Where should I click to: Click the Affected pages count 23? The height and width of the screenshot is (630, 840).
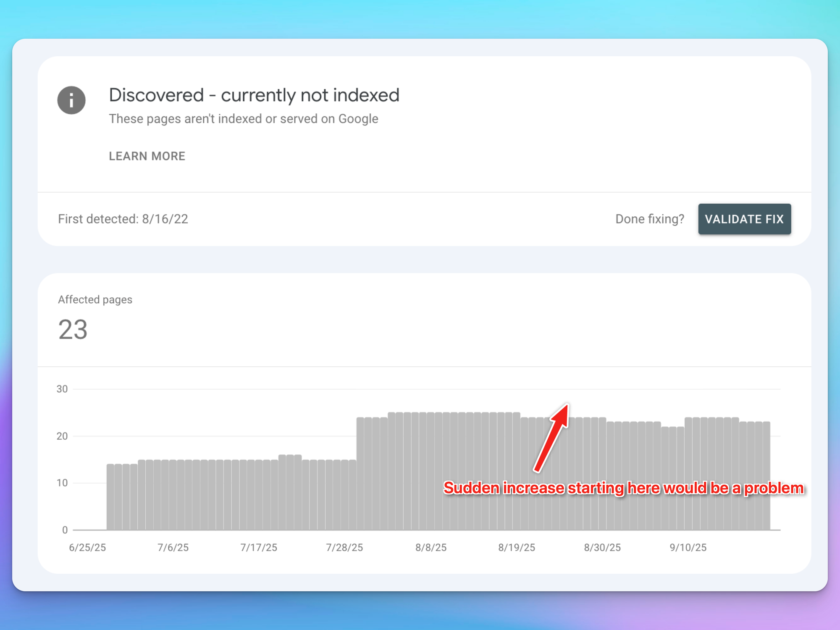[x=73, y=330]
